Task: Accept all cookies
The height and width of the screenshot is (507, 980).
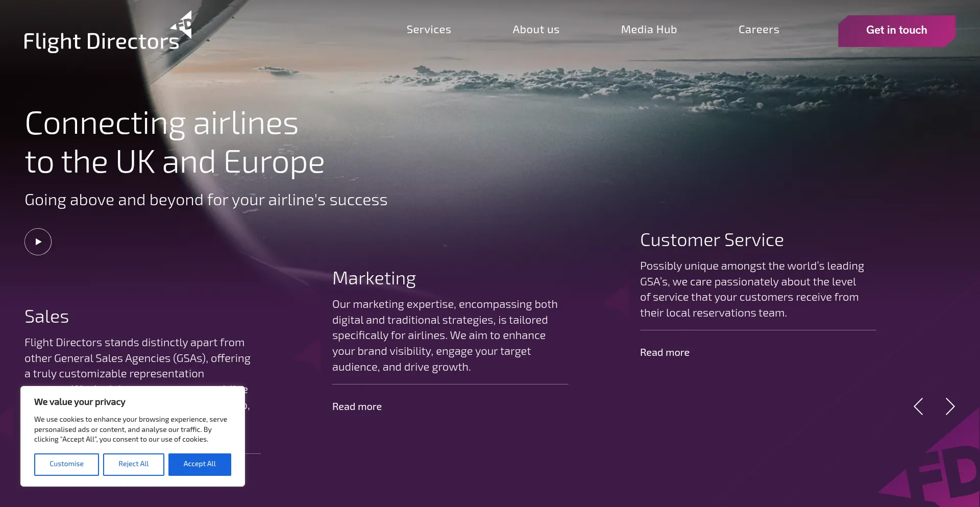Action: [200, 464]
